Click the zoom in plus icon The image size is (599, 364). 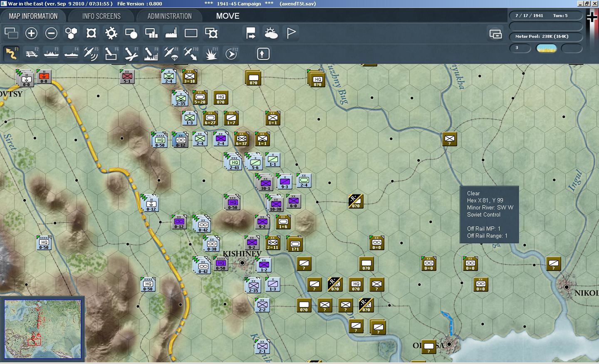coord(31,33)
